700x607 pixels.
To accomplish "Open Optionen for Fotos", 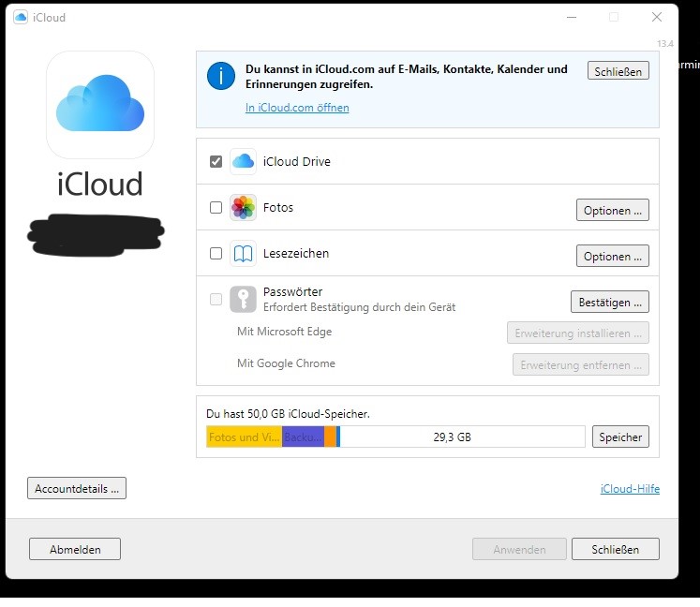I will coord(612,210).
